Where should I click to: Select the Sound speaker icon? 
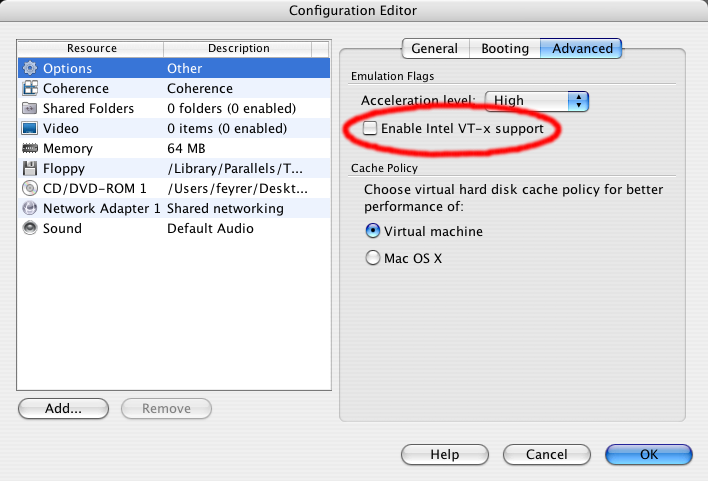[29, 229]
